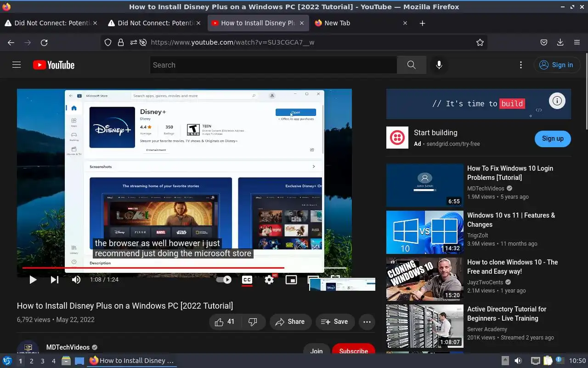
Task: Open the player settings gear
Action: (269, 280)
